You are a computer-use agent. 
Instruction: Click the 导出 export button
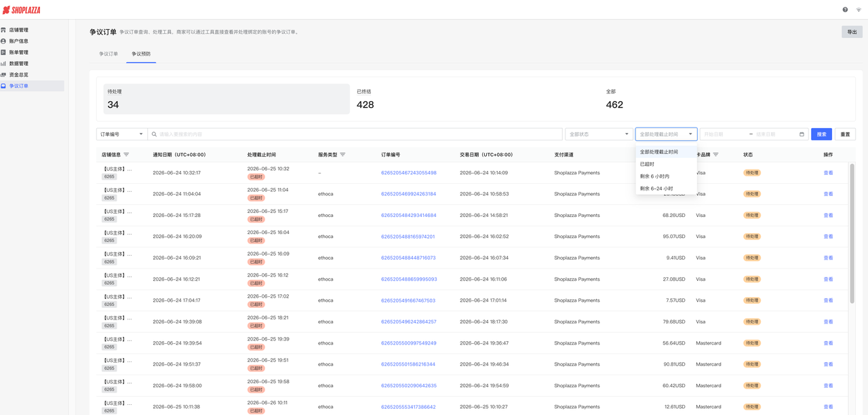(852, 32)
